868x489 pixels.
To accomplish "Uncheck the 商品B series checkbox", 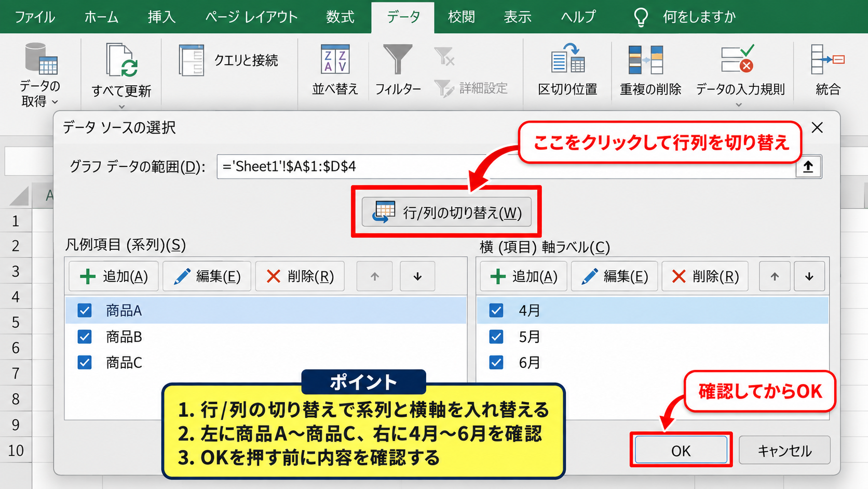I will (85, 337).
